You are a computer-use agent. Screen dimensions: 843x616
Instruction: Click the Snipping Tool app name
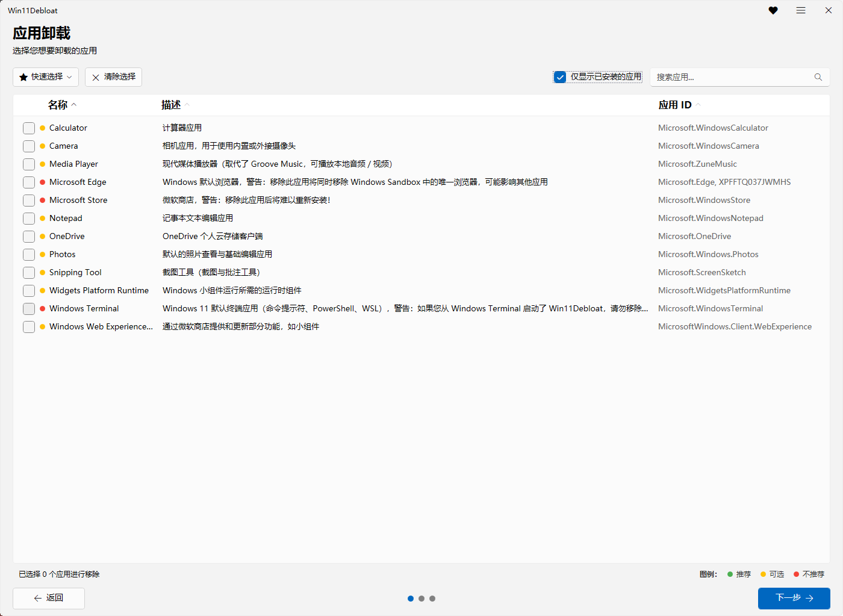75,272
